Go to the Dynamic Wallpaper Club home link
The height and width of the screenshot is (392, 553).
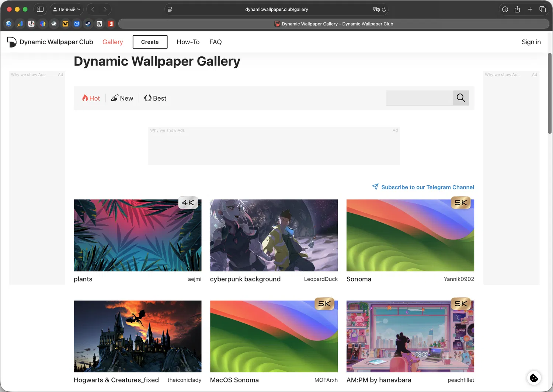56,42
